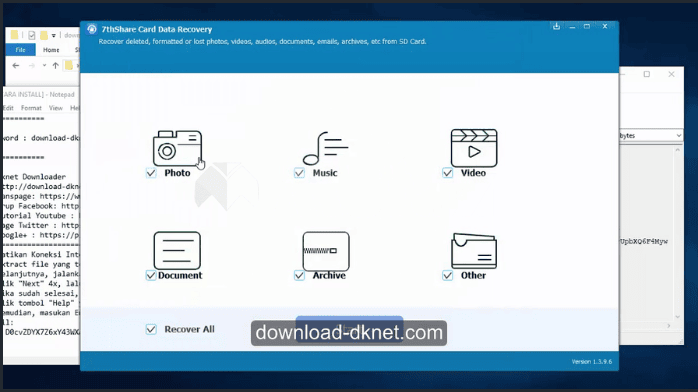Click the download icon in 7thShare title bar

[x=556, y=26]
